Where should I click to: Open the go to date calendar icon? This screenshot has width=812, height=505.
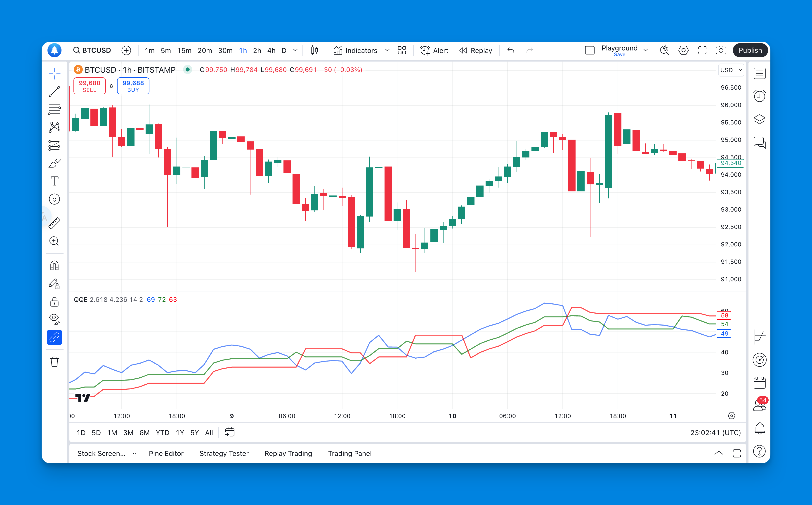[229, 432]
